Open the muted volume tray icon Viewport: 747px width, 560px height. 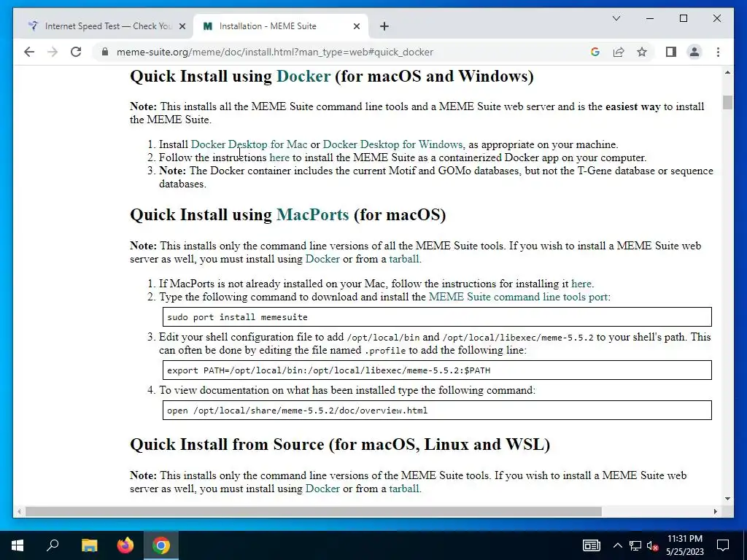click(652, 545)
